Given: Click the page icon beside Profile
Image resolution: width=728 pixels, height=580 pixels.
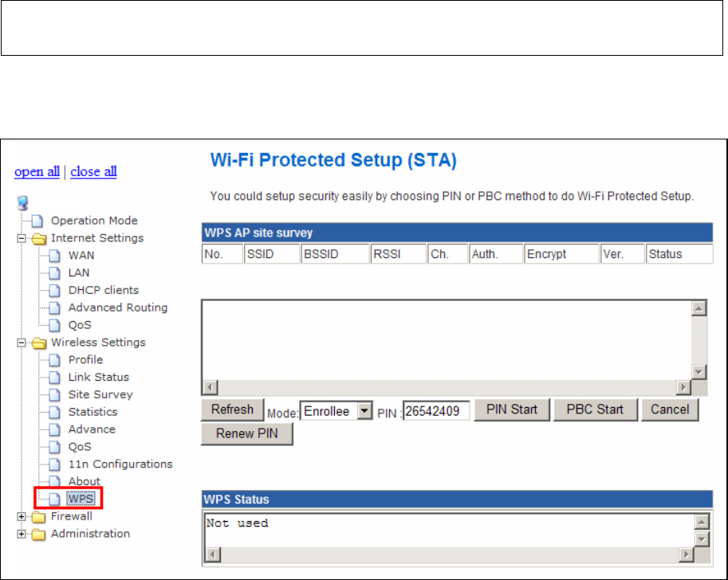Looking at the screenshot, I should tap(55, 360).
